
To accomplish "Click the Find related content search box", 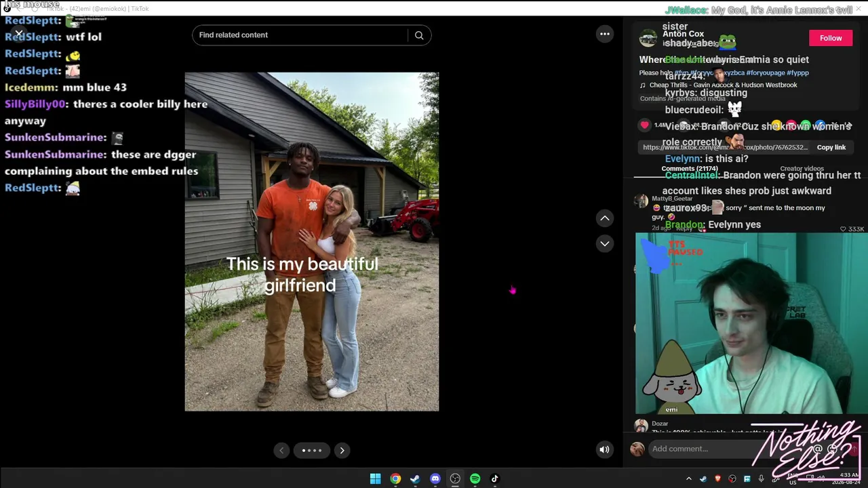I will (300, 35).
